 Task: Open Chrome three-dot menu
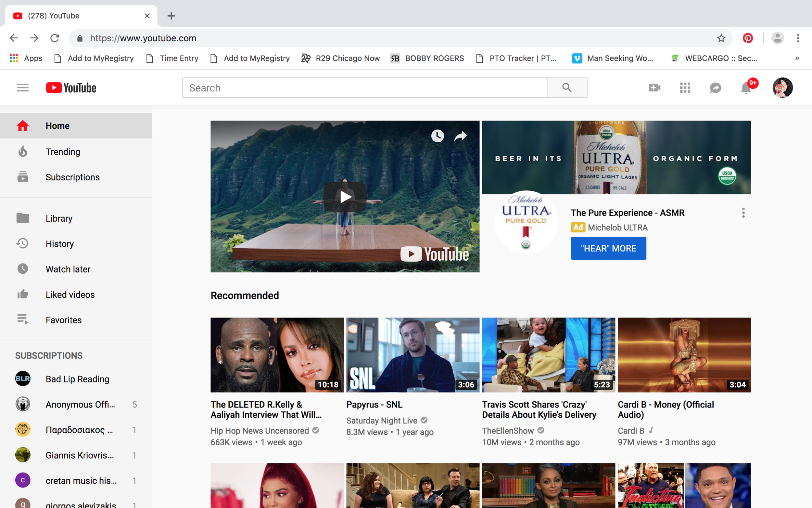pyautogui.click(x=798, y=38)
